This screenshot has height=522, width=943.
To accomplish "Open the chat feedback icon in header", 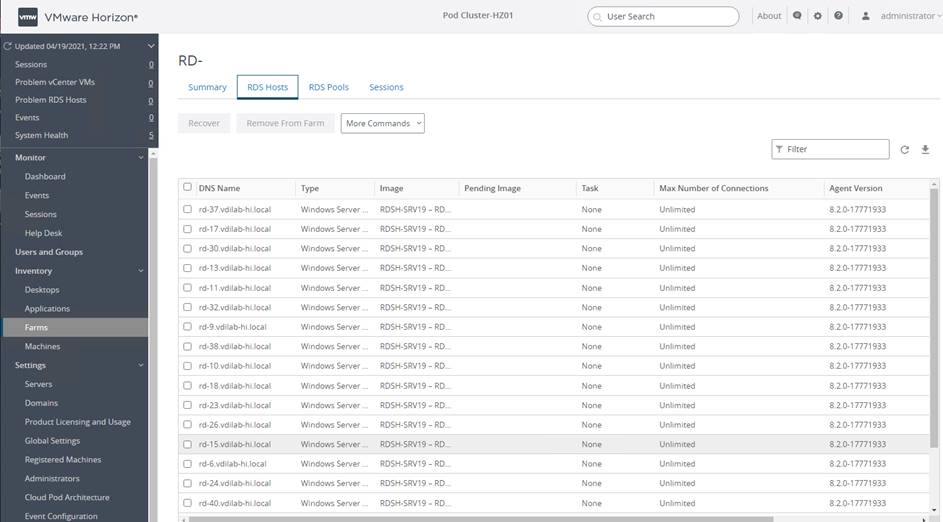I will tap(797, 16).
